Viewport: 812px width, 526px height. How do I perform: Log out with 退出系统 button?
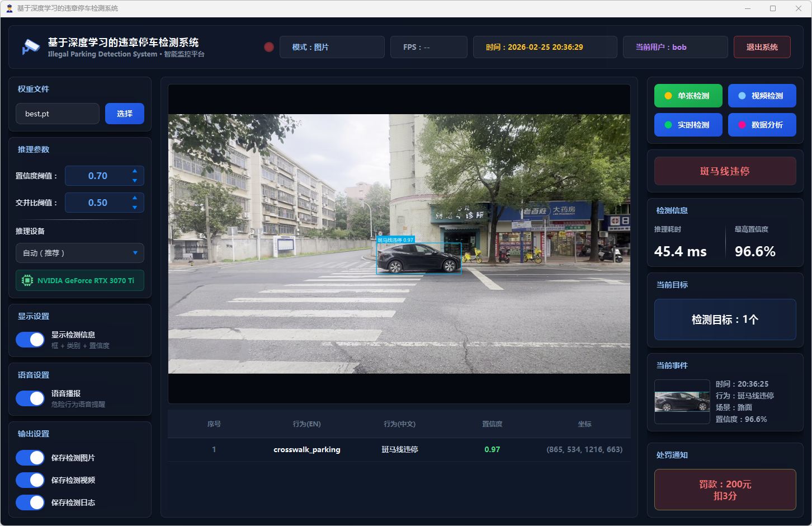[762, 47]
